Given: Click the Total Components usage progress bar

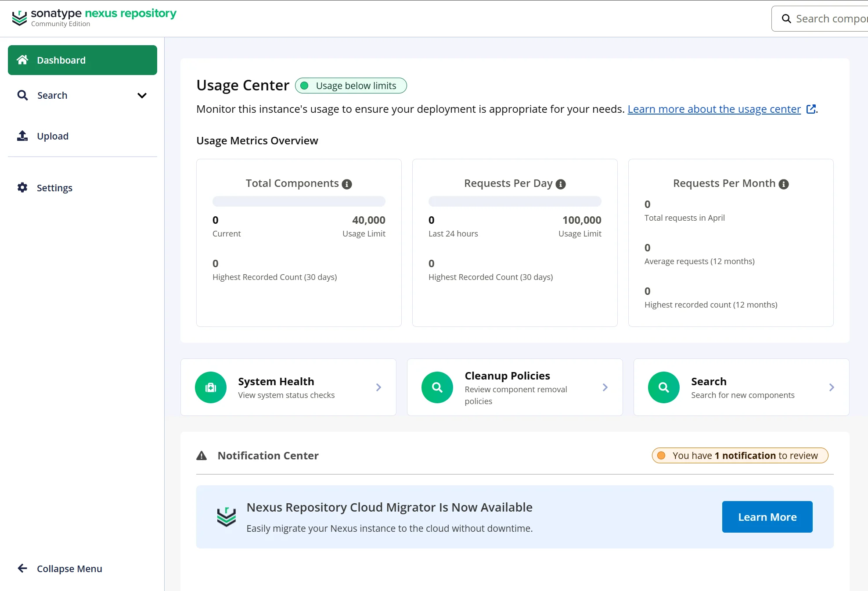Looking at the screenshot, I should tap(299, 201).
